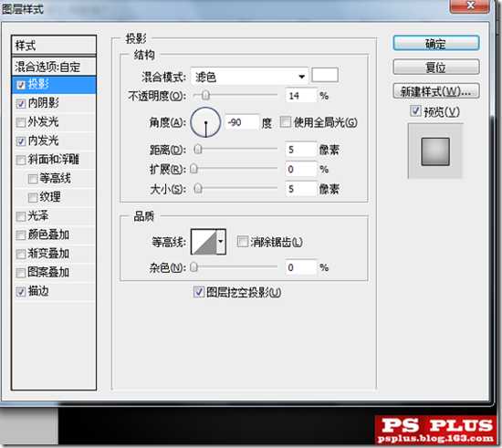The height and width of the screenshot is (448, 502).
Task: Enable the 等高线 sub-style checkbox
Action: pyautogui.click(x=33, y=179)
